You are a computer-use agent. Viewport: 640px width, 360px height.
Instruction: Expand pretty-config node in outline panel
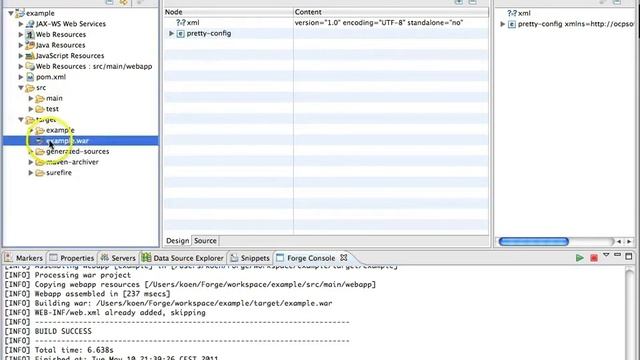(x=503, y=24)
